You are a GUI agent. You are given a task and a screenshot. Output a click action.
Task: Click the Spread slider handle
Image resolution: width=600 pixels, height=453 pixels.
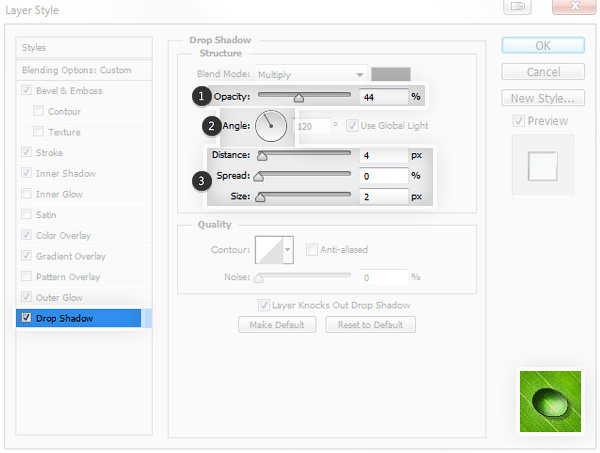(x=259, y=176)
